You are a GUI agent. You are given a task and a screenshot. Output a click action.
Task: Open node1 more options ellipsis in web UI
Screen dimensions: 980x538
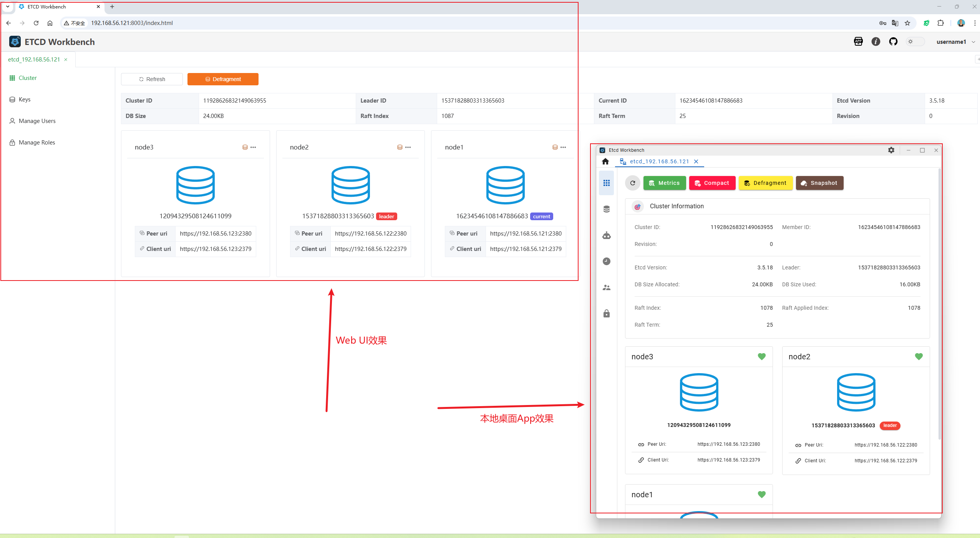tap(563, 147)
